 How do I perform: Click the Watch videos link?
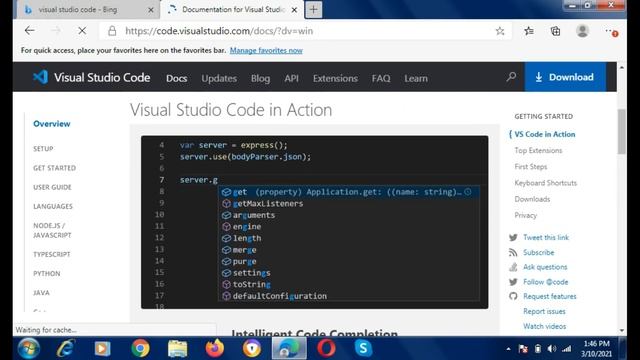[544, 326]
